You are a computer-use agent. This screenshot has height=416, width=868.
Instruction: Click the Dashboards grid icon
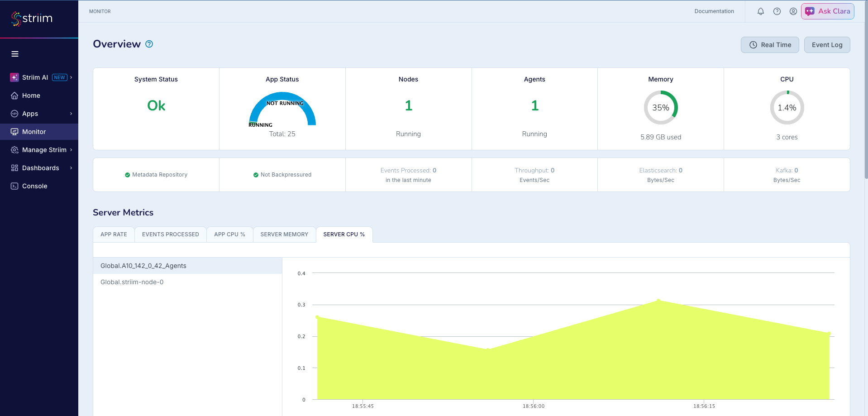point(14,168)
